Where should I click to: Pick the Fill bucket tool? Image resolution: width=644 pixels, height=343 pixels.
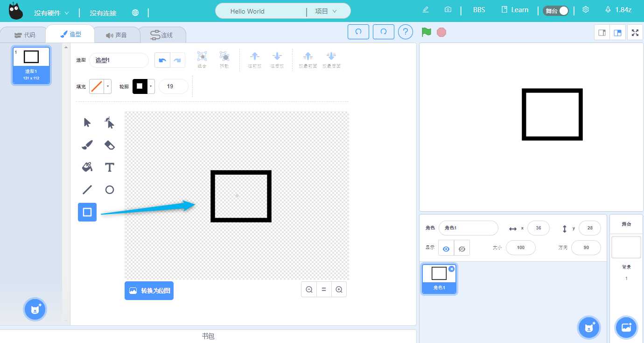[x=87, y=167]
